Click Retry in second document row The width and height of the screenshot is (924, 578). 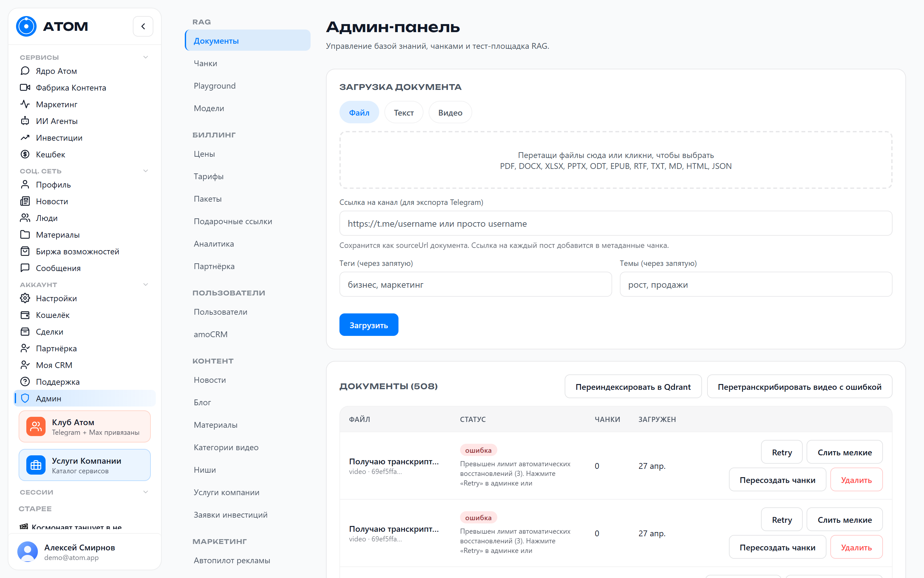point(782,520)
